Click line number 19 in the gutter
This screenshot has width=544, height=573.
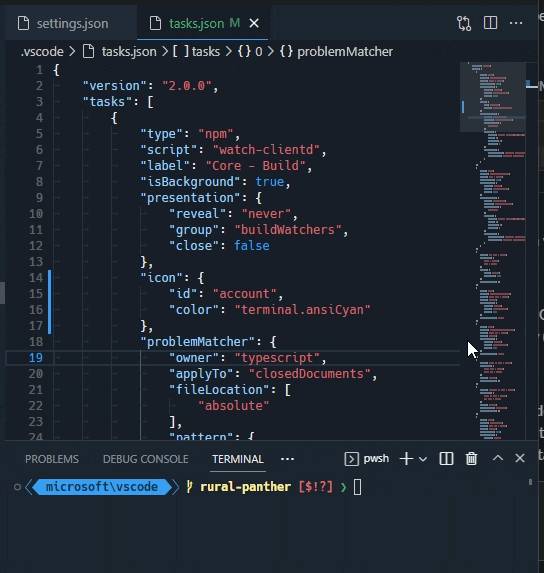click(x=36, y=357)
